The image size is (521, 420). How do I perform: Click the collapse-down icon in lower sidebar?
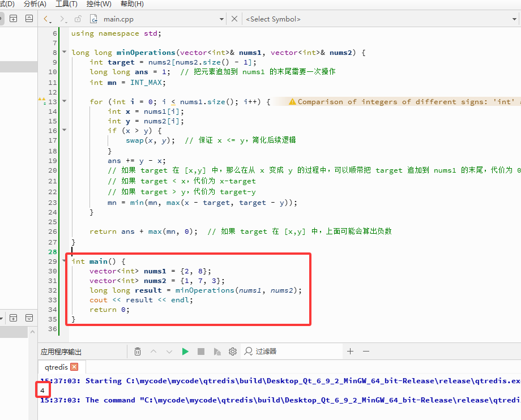pyautogui.click(x=29, y=318)
